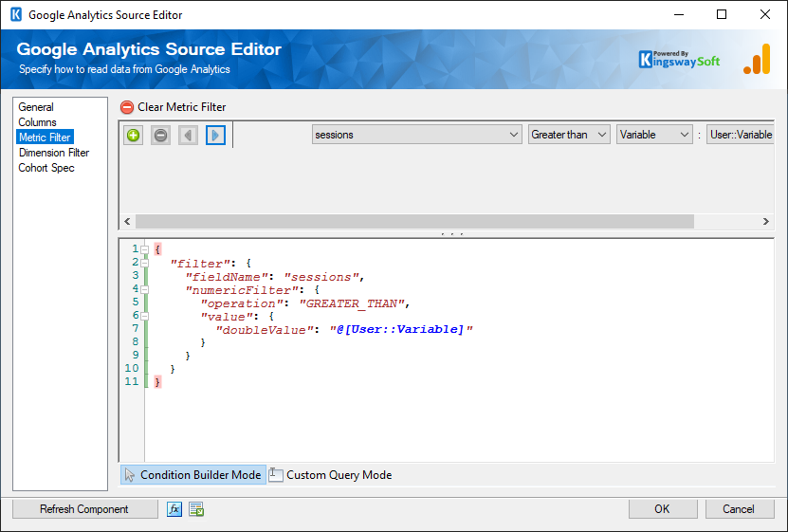Viewport: 788px width, 532px height.
Task: Open the sessions metric dropdown
Action: pyautogui.click(x=416, y=135)
